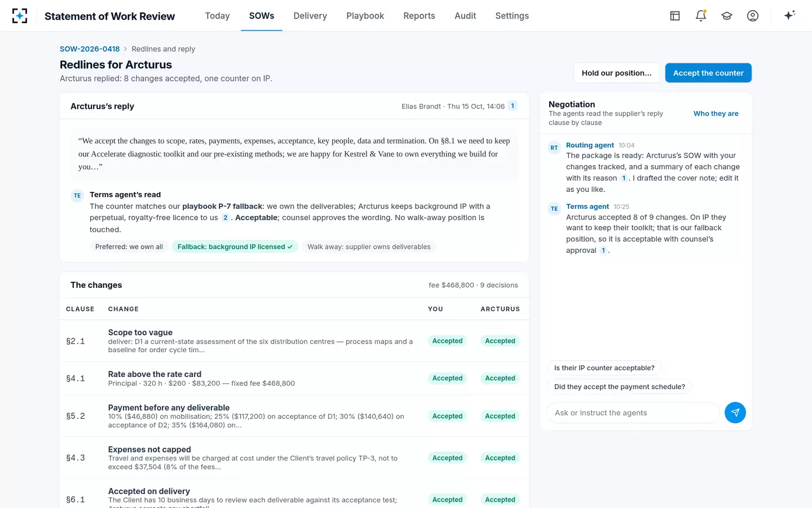The image size is (812, 508).
Task: Send message with paper plane button
Action: [735, 413]
